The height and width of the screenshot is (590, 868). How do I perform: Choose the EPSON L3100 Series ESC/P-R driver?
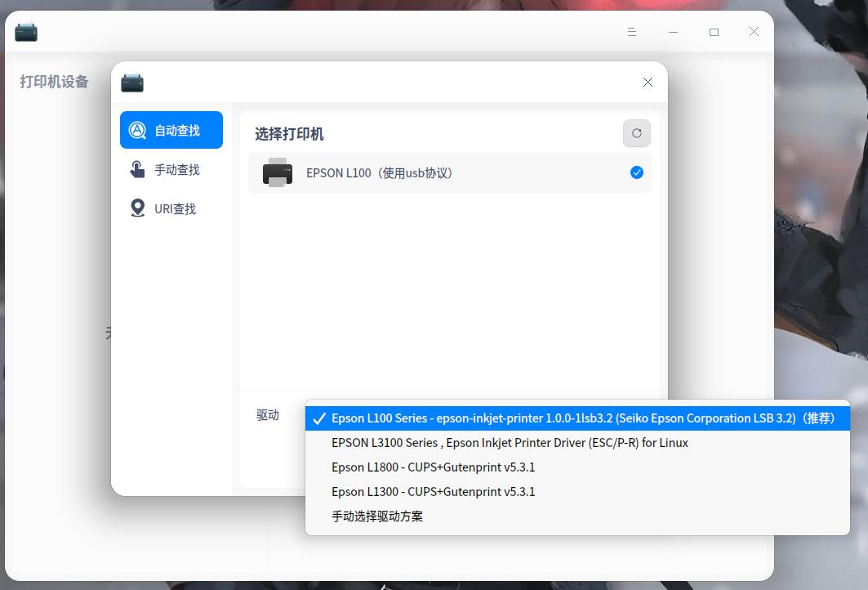pos(577,443)
